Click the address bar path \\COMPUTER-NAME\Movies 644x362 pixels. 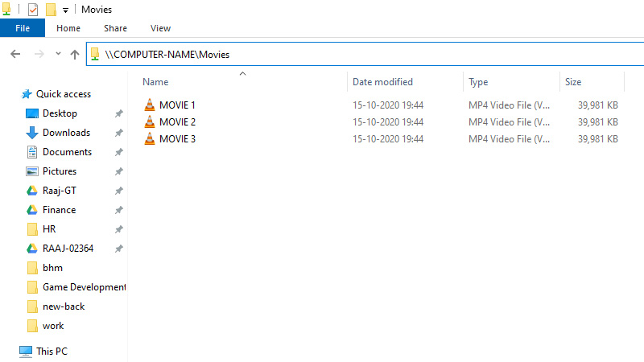click(x=167, y=54)
